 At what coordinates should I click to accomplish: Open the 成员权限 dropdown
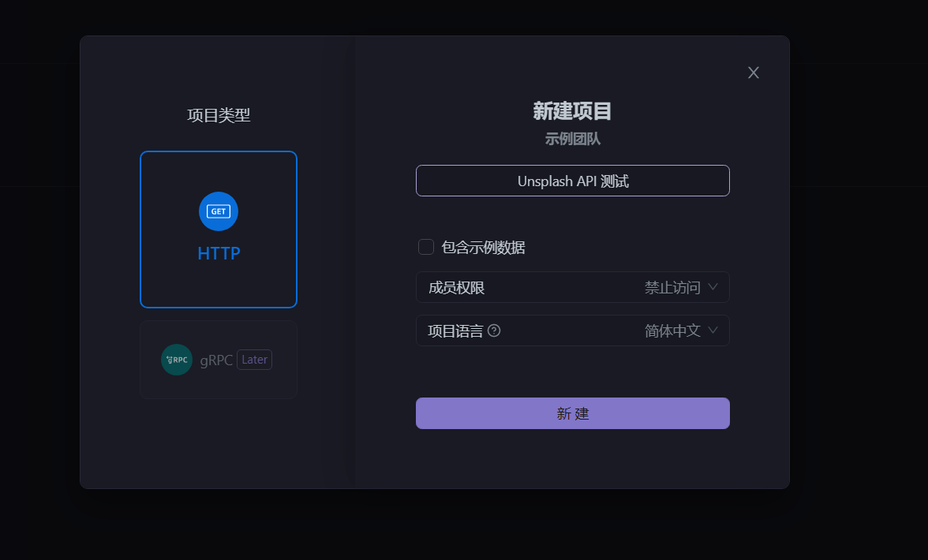pos(572,287)
